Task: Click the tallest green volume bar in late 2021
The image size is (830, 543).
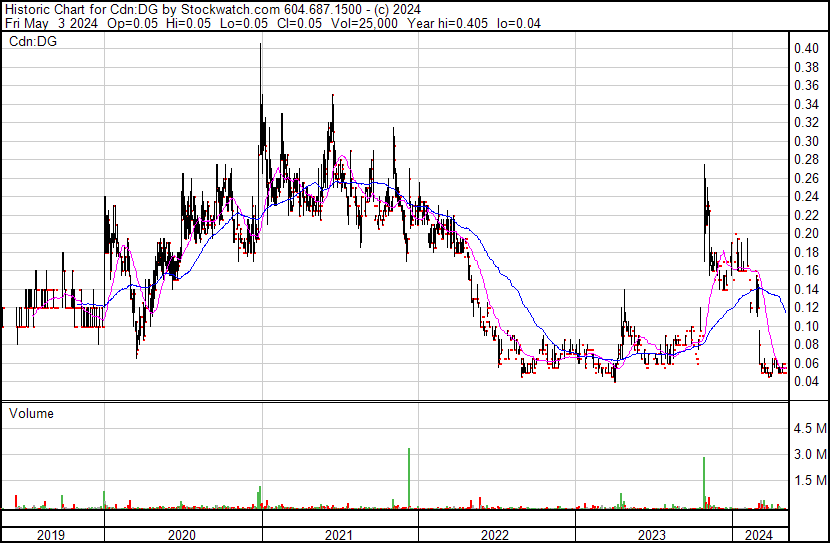Action: (x=409, y=478)
